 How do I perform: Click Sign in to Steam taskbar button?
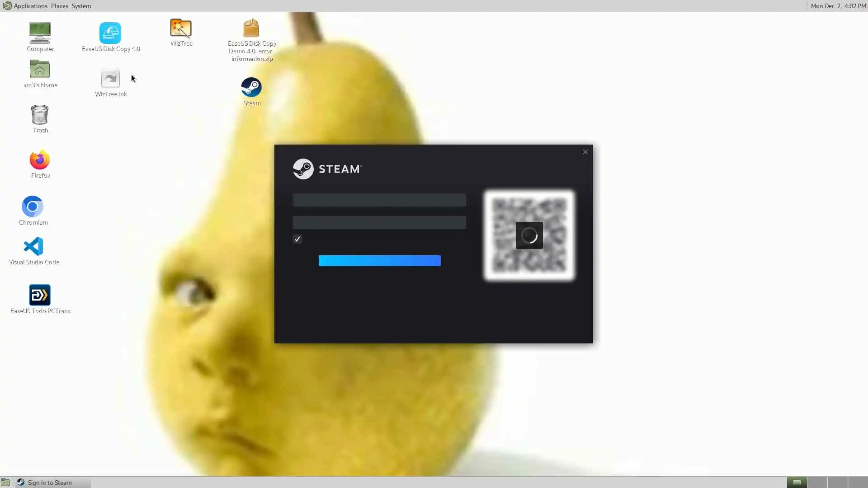click(49, 483)
